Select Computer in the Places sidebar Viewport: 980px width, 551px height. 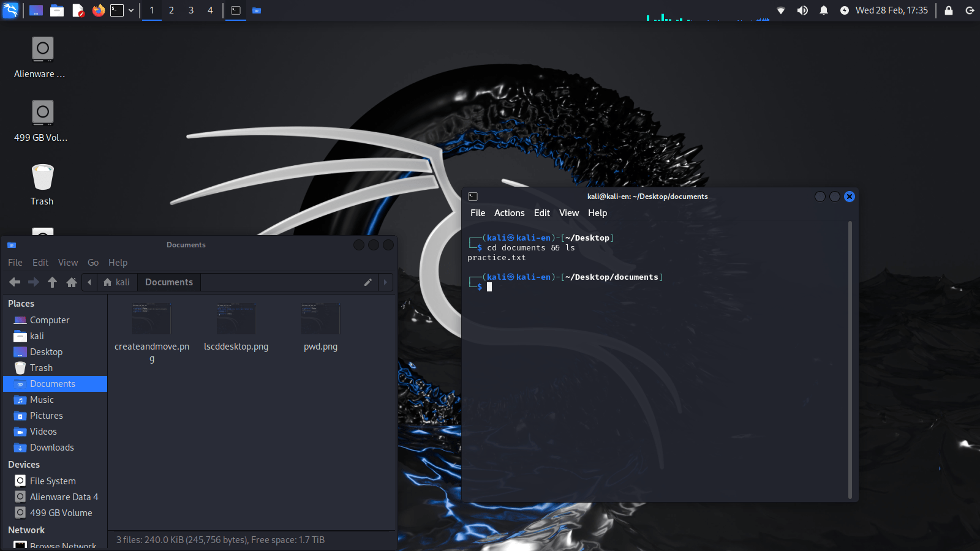pyautogui.click(x=55, y=320)
